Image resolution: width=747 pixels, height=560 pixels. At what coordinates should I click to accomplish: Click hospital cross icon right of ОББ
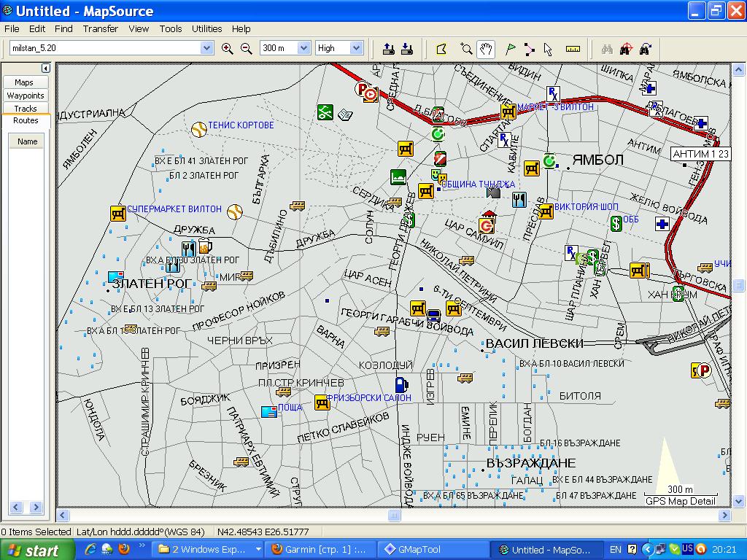662,224
